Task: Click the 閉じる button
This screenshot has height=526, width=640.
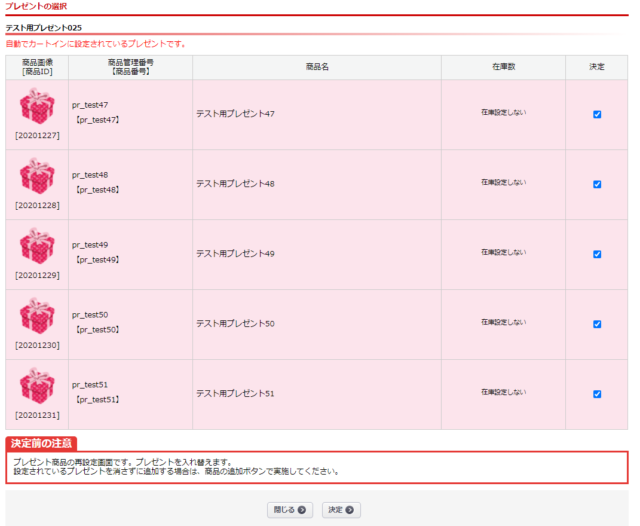Action: point(290,510)
